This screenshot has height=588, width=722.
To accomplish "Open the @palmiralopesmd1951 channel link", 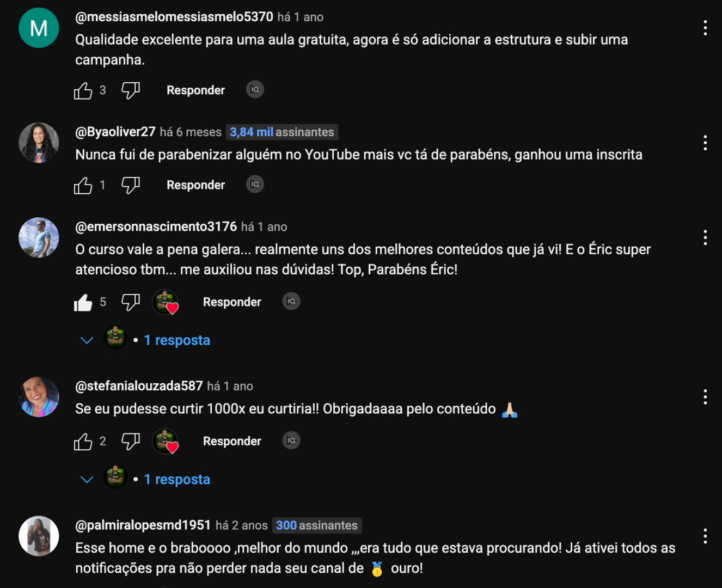I will pyautogui.click(x=143, y=525).
